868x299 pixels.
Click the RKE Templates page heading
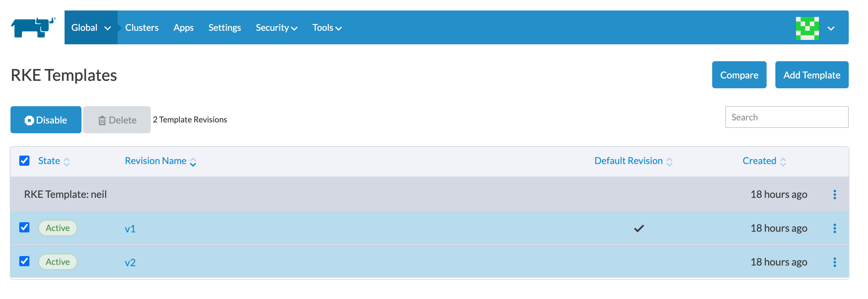64,75
